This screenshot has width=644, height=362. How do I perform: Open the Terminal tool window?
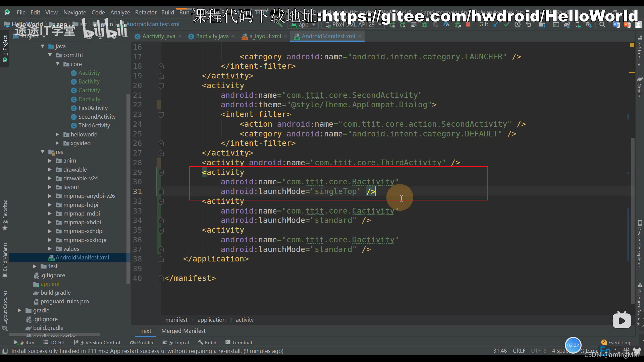[238, 343]
